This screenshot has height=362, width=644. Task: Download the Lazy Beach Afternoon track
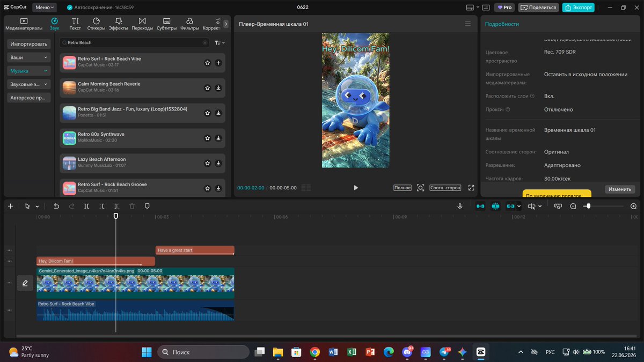[218, 164]
